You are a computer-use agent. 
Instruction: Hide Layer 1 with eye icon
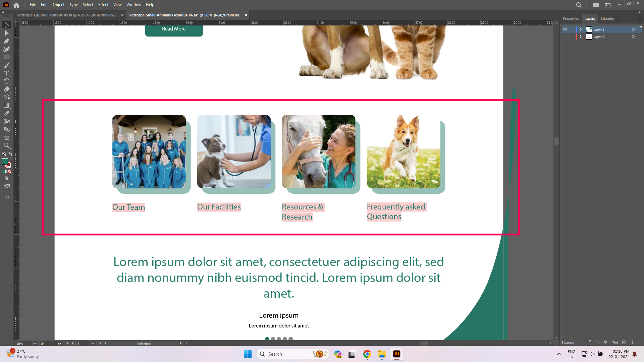(565, 29)
